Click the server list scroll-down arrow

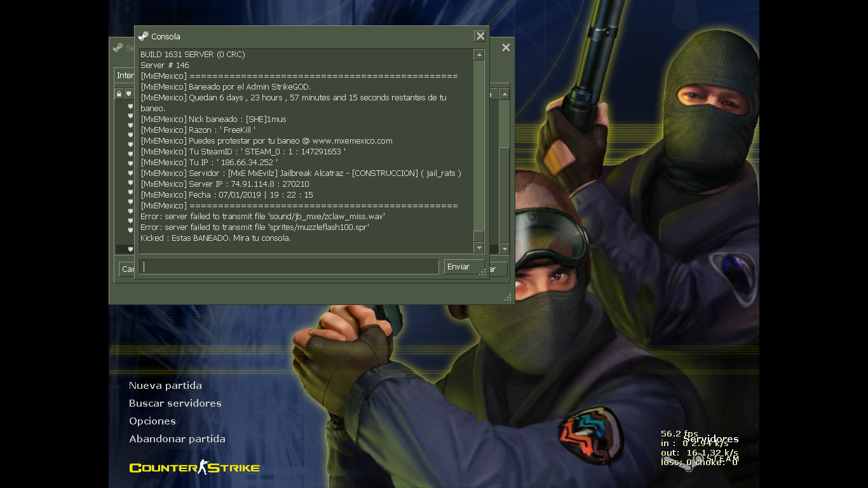click(505, 249)
